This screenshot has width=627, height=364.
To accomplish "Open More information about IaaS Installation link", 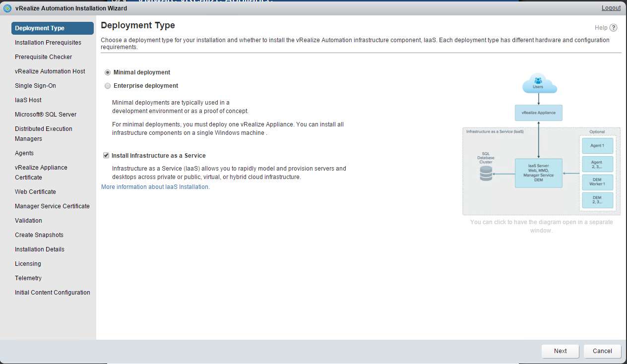I will point(155,187).
